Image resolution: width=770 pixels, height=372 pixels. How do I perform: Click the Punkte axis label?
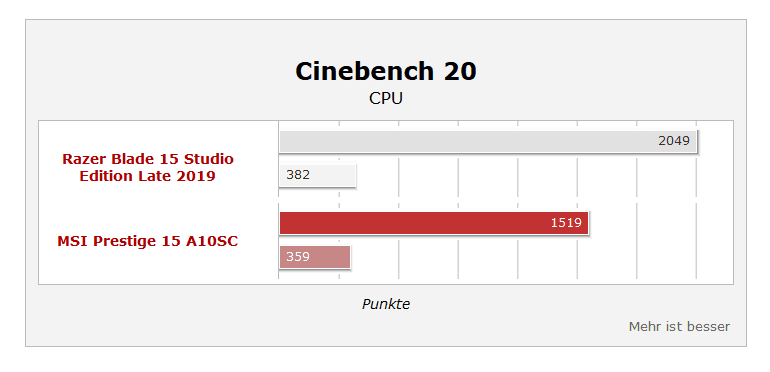click(385, 304)
